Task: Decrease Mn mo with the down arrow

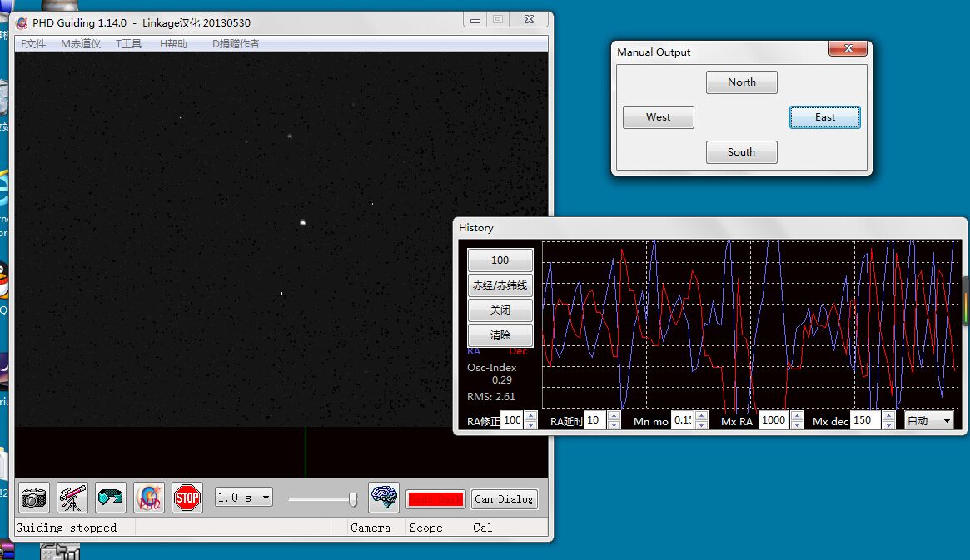Action: point(702,425)
